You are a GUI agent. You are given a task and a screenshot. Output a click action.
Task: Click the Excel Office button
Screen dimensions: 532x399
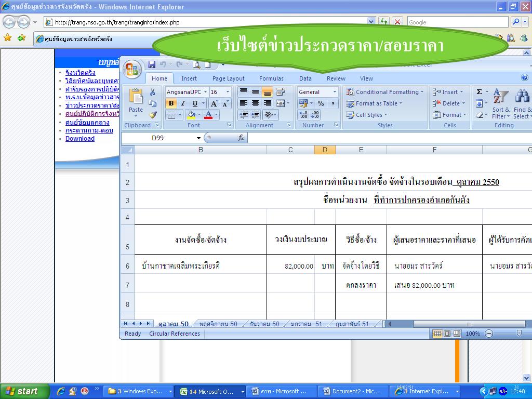(132, 69)
